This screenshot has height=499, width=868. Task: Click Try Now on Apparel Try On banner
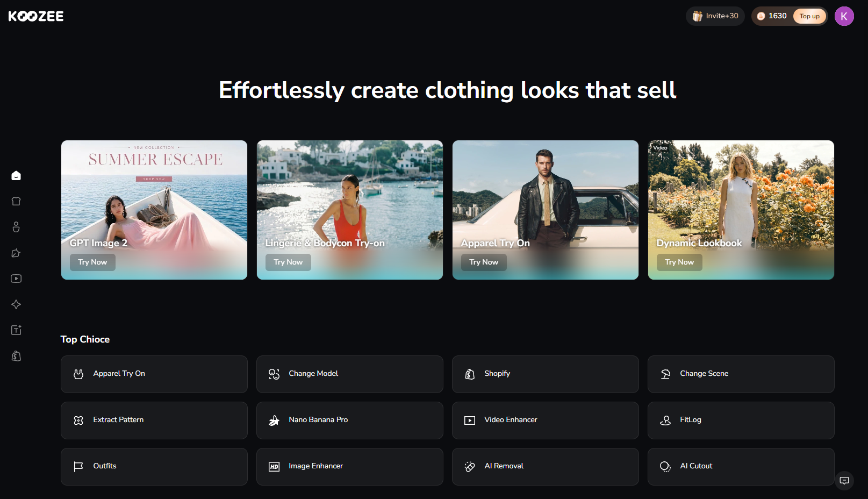click(484, 262)
